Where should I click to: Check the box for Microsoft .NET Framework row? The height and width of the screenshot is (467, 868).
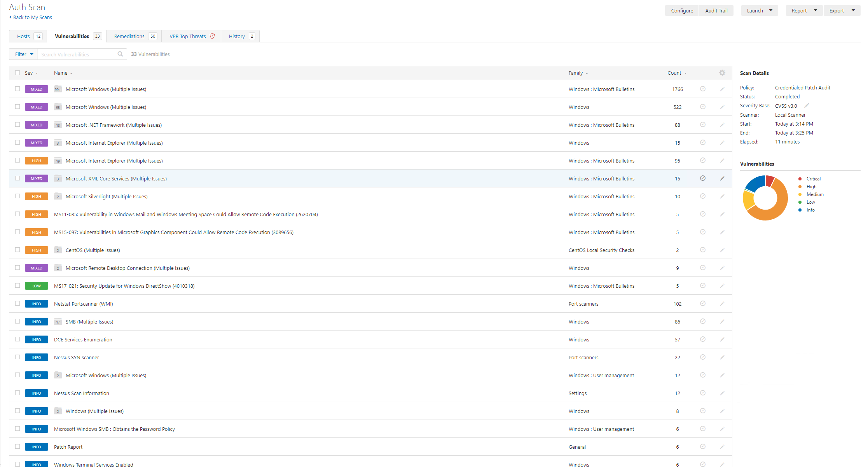(x=17, y=124)
